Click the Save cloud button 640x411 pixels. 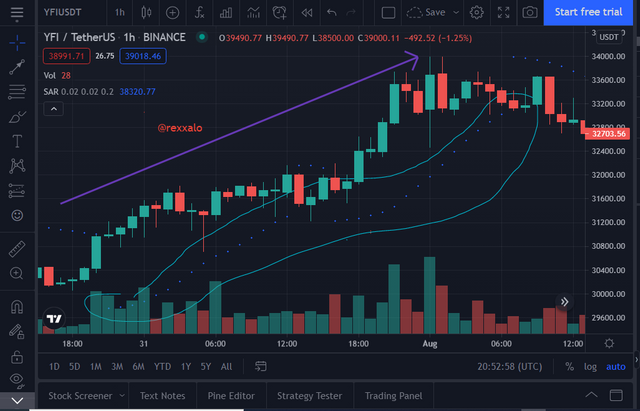(426, 13)
